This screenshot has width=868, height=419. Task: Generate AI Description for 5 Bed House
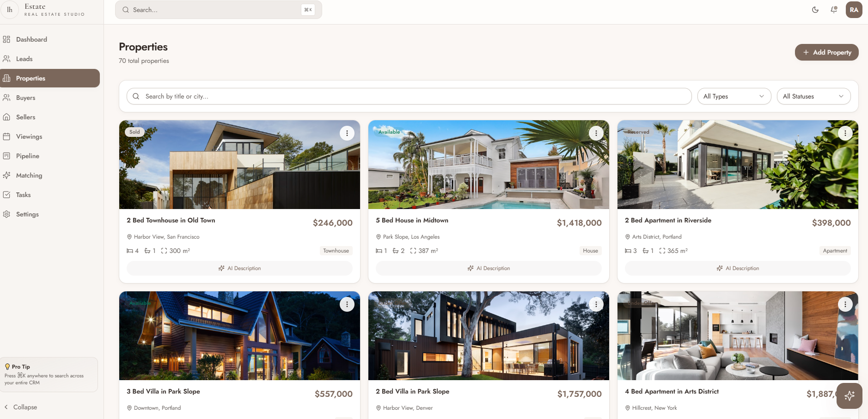[489, 268]
